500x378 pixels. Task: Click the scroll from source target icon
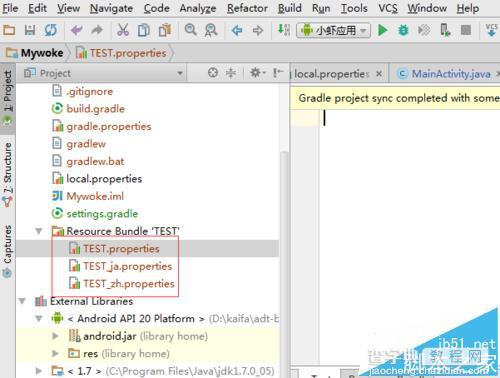pos(213,73)
